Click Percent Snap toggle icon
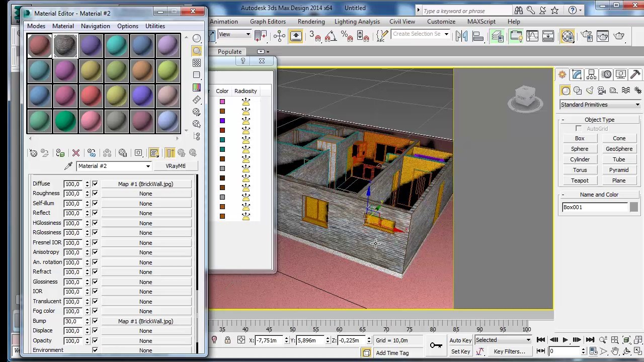 click(x=347, y=36)
